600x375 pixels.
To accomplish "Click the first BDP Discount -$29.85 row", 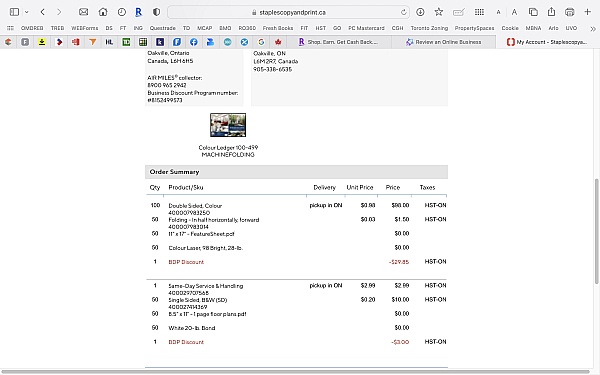I will [x=296, y=262].
